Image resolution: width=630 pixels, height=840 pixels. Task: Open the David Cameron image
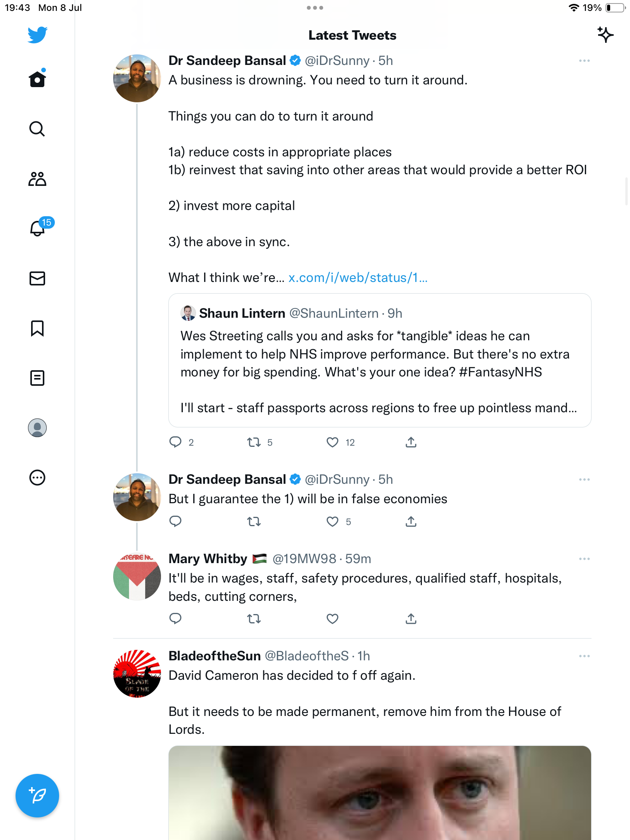[x=380, y=793]
